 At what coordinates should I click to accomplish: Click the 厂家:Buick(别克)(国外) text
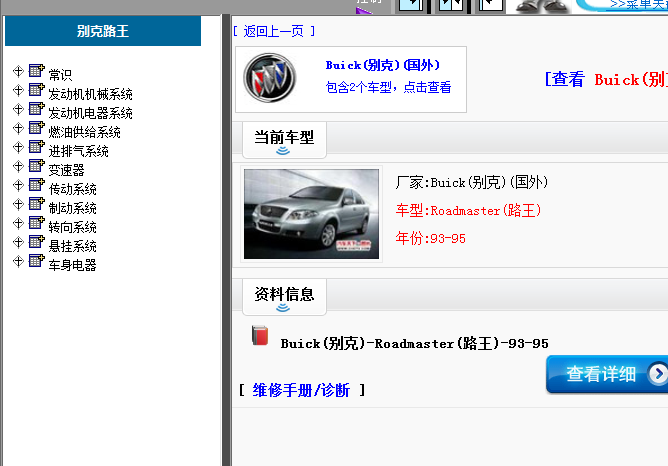coord(472,182)
